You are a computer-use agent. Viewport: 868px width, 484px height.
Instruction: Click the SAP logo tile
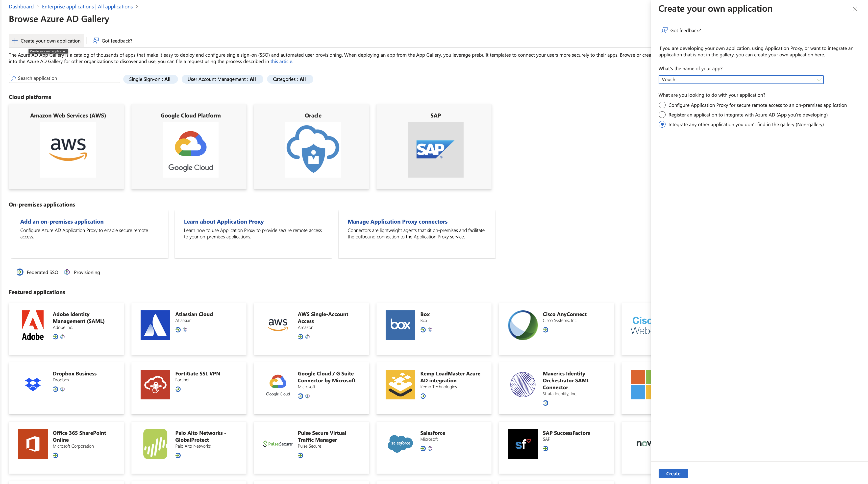[x=435, y=149]
